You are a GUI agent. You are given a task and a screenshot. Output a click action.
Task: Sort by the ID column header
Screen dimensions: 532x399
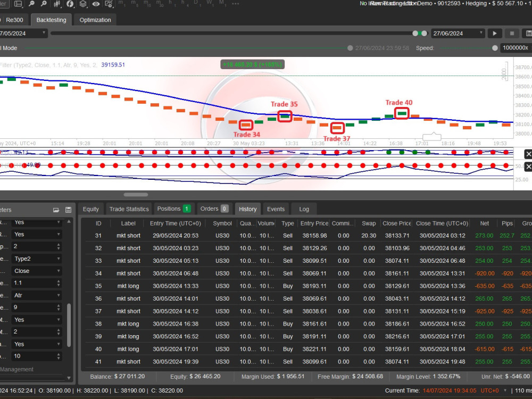98,223
